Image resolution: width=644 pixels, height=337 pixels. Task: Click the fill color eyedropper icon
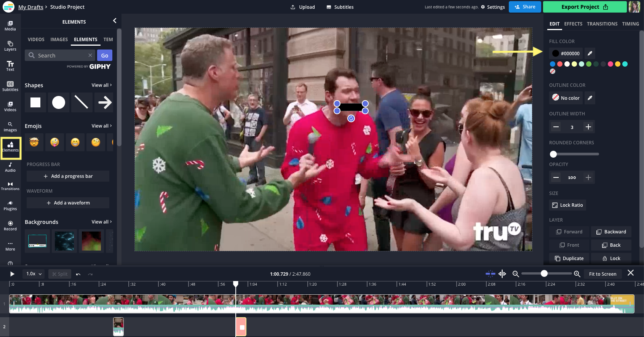click(590, 53)
